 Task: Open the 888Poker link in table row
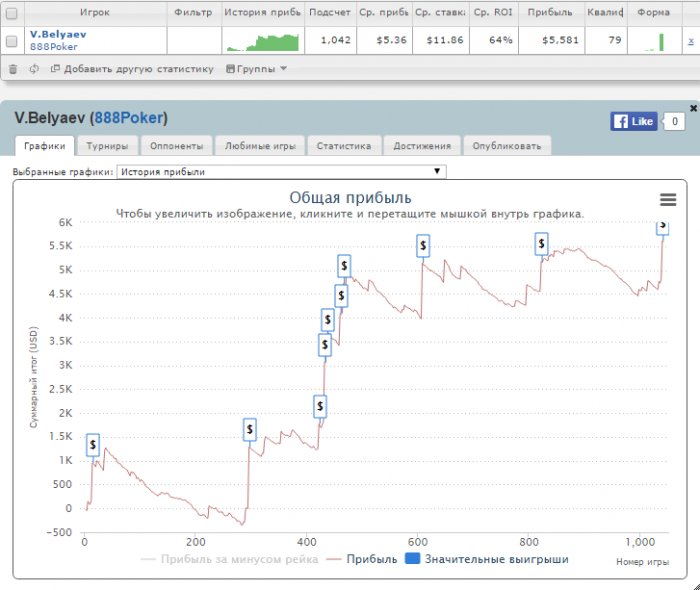point(54,47)
